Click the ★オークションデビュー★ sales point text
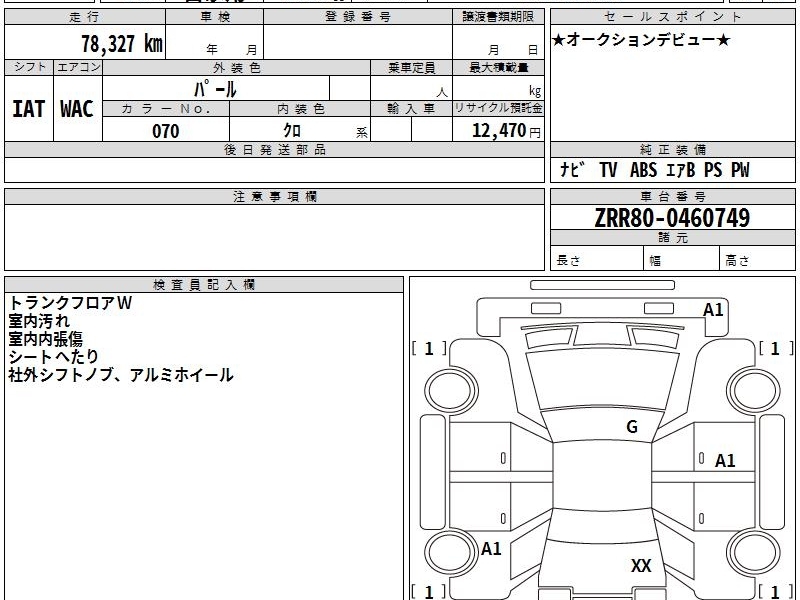Viewport: 800px width, 600px height. pos(641,40)
